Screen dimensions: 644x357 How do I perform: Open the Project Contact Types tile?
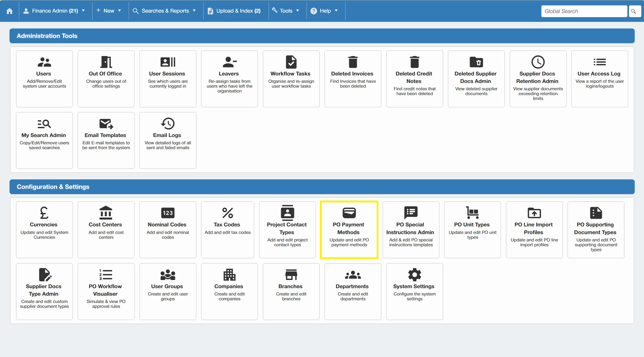(287, 230)
